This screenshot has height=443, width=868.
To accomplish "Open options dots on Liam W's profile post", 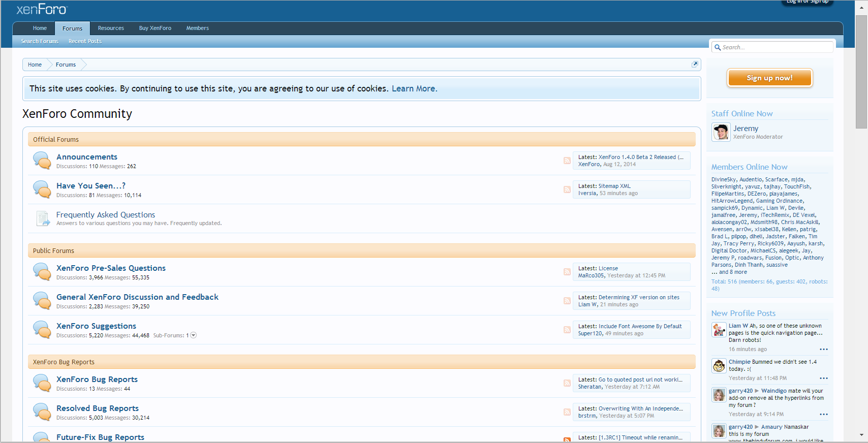I will [x=823, y=349].
